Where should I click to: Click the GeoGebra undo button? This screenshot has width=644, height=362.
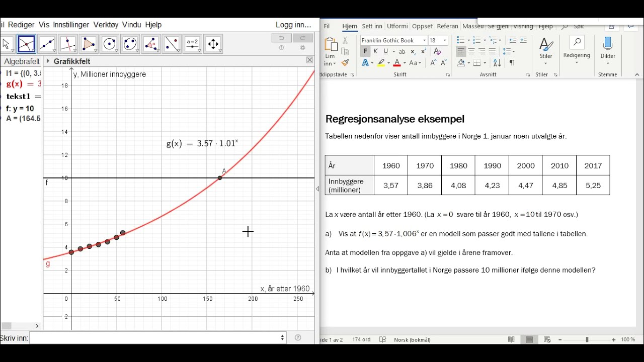coord(282,38)
